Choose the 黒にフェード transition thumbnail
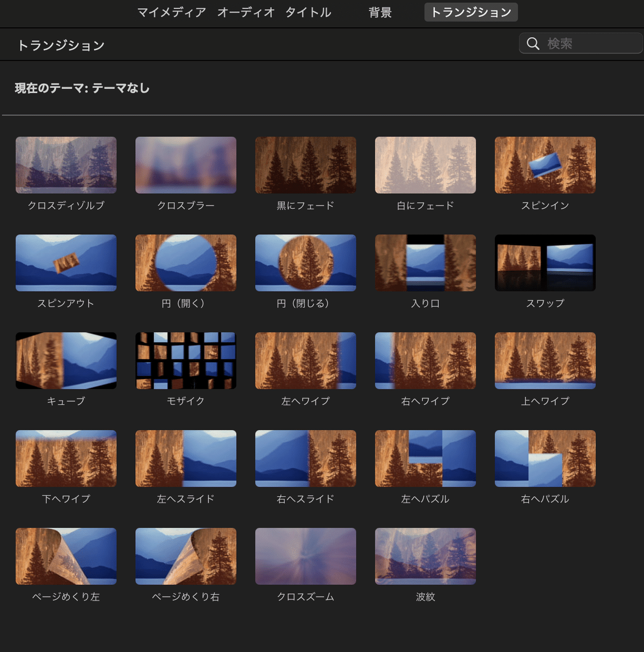 (x=305, y=165)
